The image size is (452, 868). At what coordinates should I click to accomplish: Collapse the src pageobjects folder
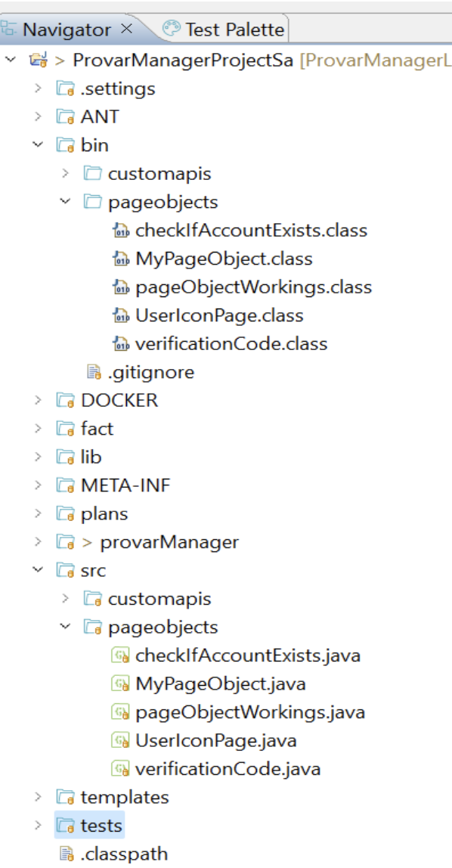pyautogui.click(x=65, y=628)
